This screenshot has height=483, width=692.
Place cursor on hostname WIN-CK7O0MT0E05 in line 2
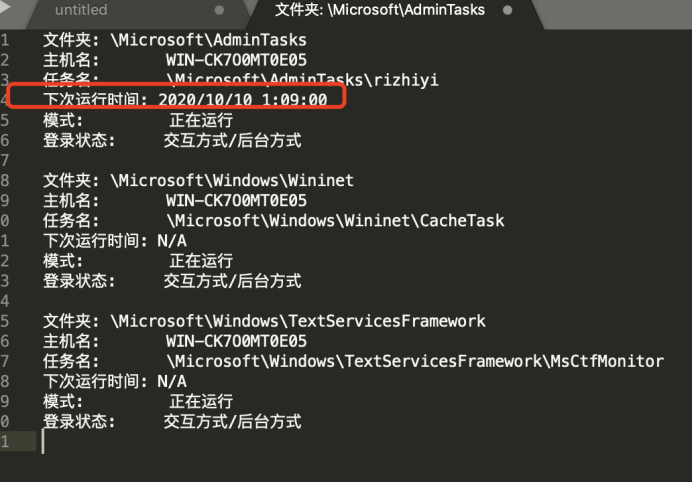tap(236, 60)
